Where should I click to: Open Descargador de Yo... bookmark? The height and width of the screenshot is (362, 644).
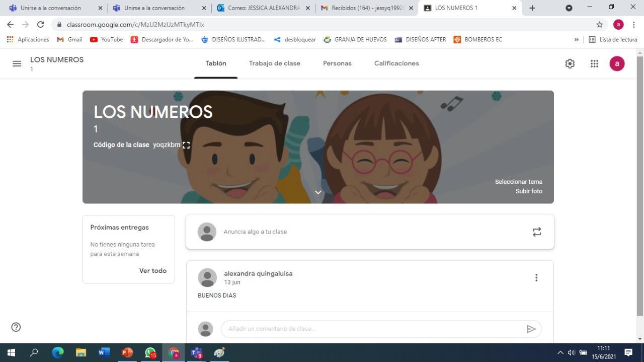[162, 39]
